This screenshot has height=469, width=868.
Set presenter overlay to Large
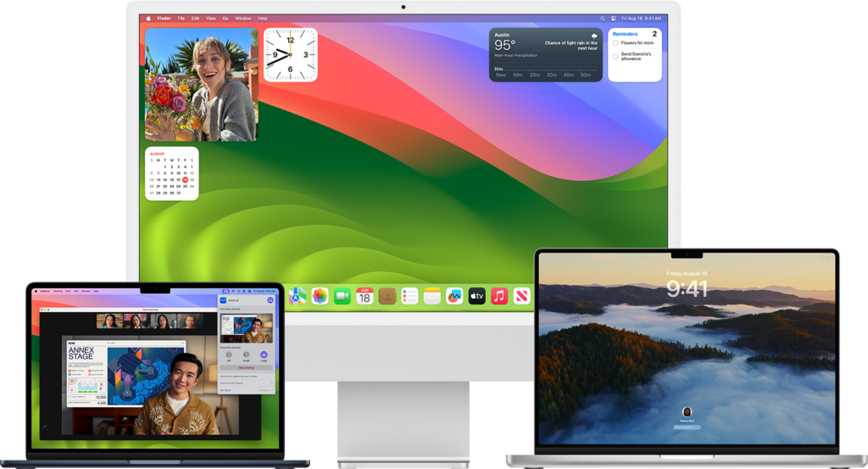click(x=264, y=355)
